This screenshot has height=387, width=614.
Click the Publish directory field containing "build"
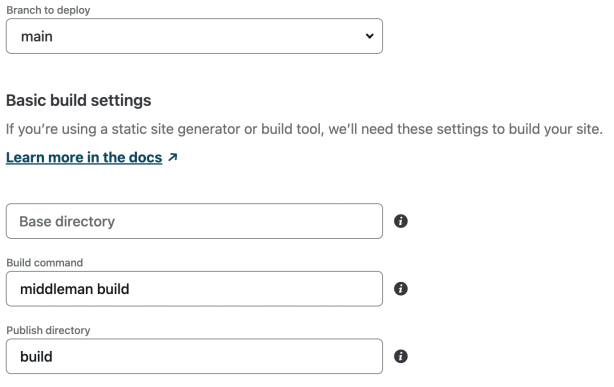pos(194,356)
